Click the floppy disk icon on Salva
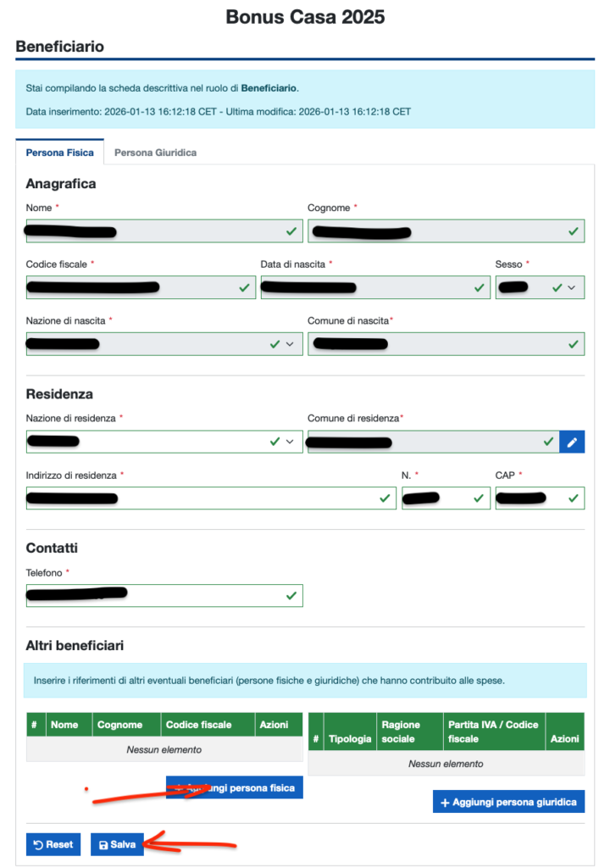 click(x=103, y=845)
